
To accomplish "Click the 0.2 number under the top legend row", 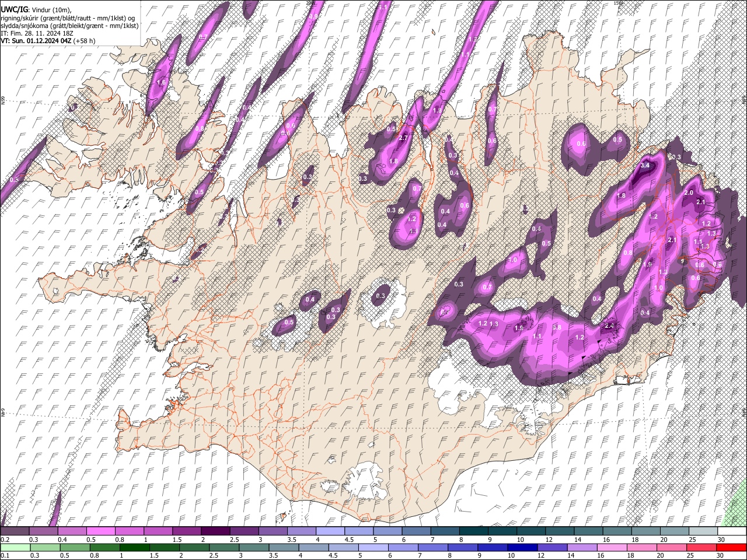I will 5,540.
